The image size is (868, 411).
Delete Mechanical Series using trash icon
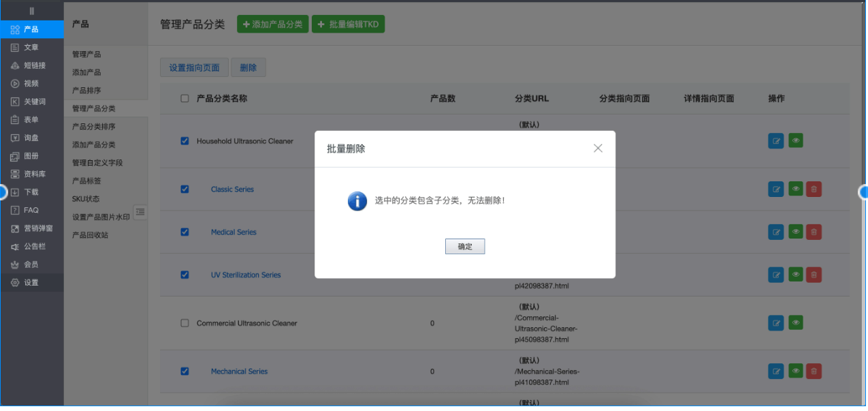tap(814, 371)
